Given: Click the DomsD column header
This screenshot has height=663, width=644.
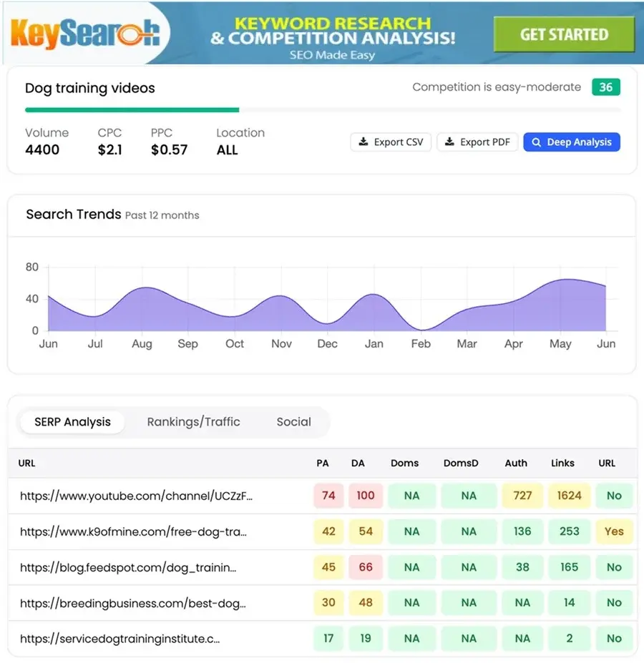Looking at the screenshot, I should click(461, 463).
